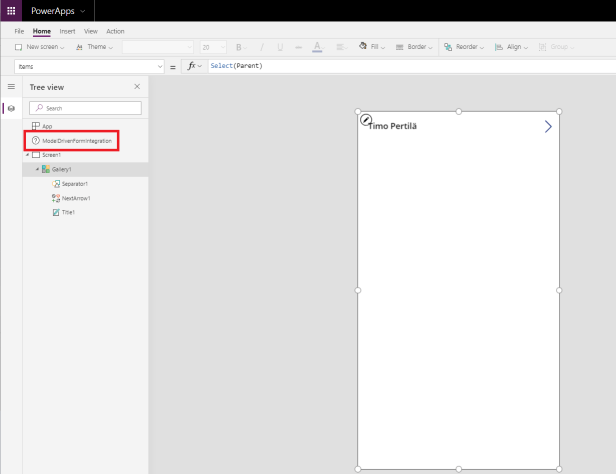This screenshot has height=474, width=616.
Task: Open the Reorder dropdown
Action: pos(464,47)
